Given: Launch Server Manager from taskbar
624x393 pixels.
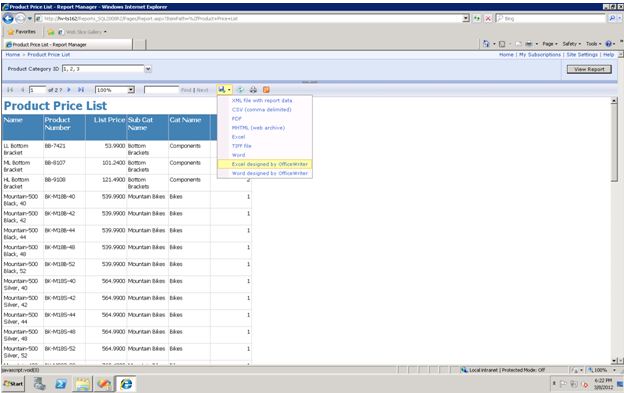Looking at the screenshot, I should pos(39,384).
